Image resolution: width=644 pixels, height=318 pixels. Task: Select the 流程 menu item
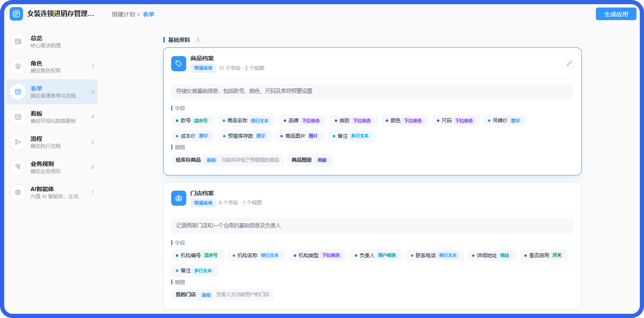pos(52,142)
